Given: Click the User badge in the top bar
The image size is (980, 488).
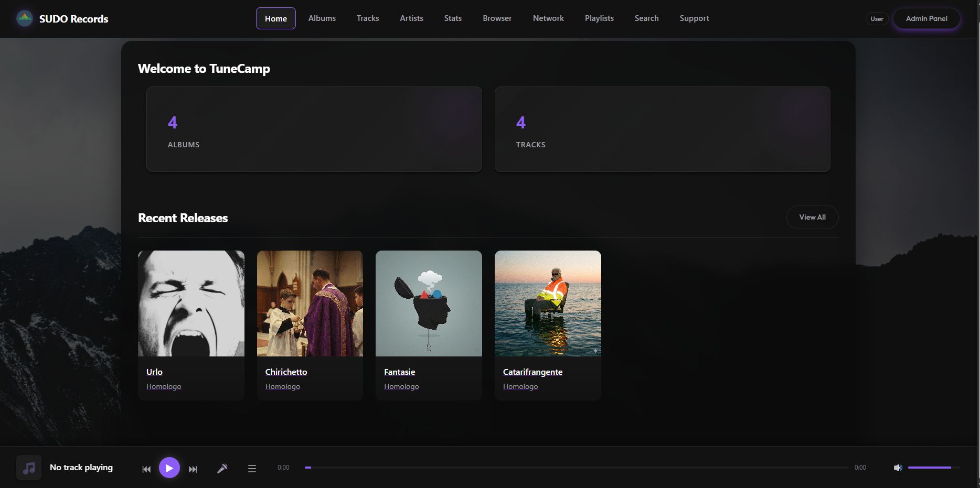Looking at the screenshot, I should tap(876, 18).
